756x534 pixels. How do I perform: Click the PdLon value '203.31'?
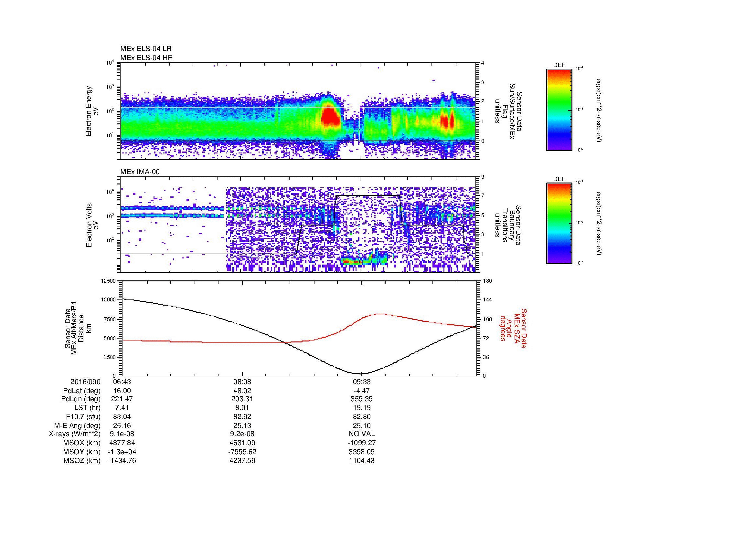242,399
